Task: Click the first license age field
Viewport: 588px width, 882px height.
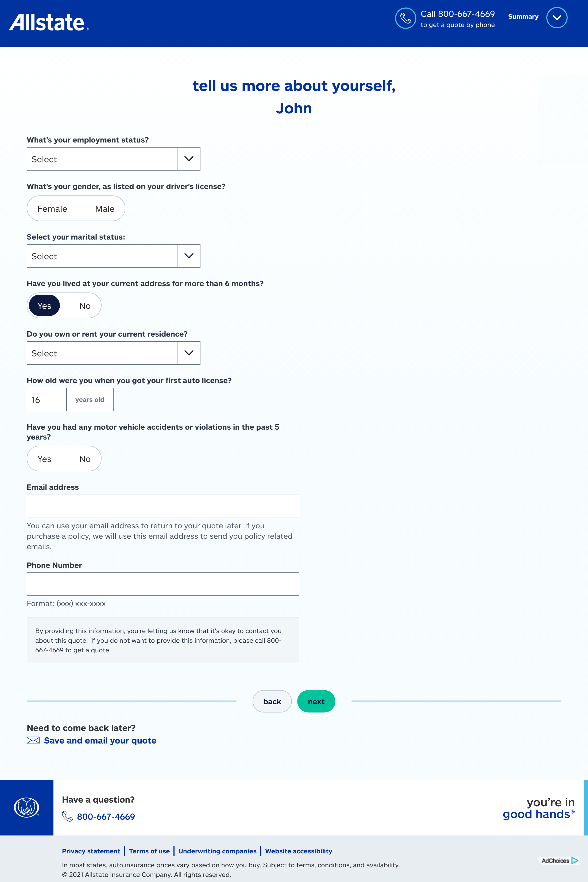Action: point(47,400)
